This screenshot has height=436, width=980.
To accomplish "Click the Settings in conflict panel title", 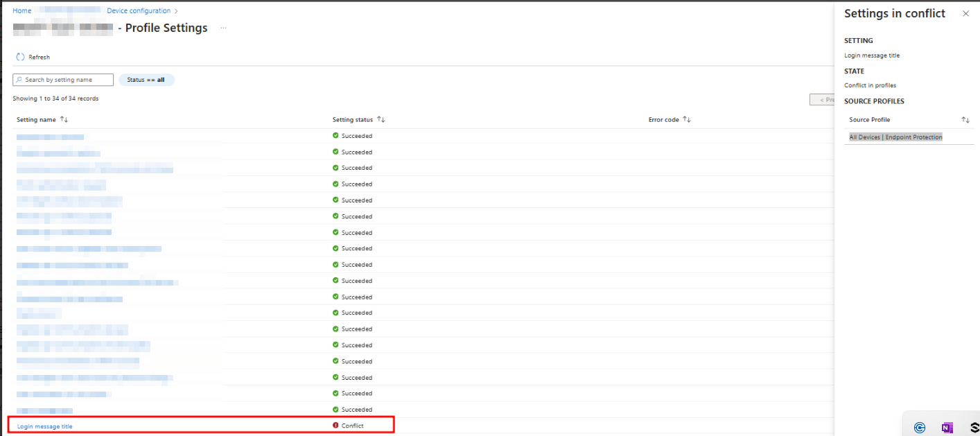I will click(895, 14).
